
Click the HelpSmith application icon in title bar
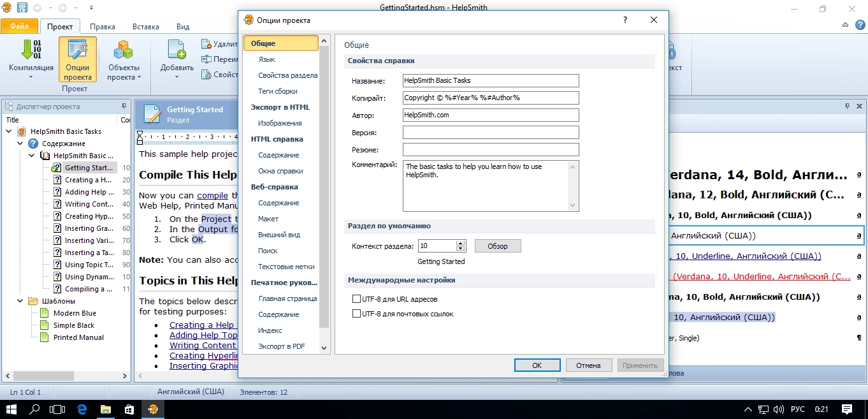[7, 8]
